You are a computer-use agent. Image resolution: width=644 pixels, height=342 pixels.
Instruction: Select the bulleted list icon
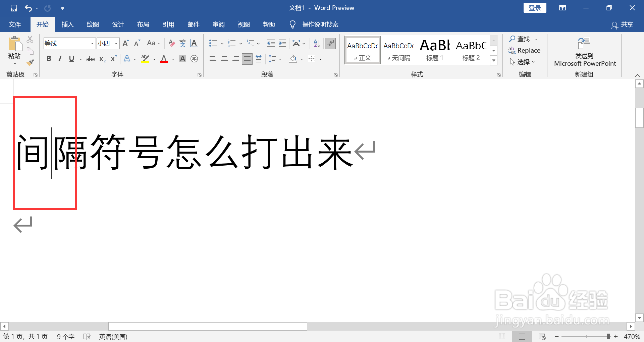[x=212, y=43]
